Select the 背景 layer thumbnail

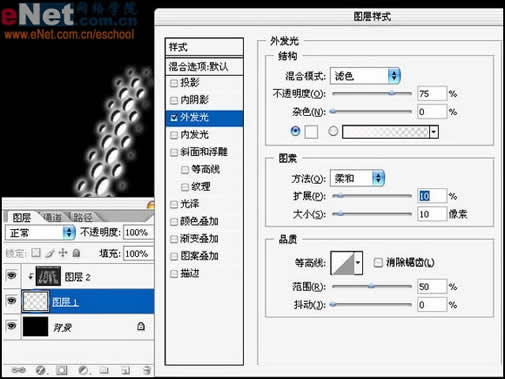click(x=35, y=326)
